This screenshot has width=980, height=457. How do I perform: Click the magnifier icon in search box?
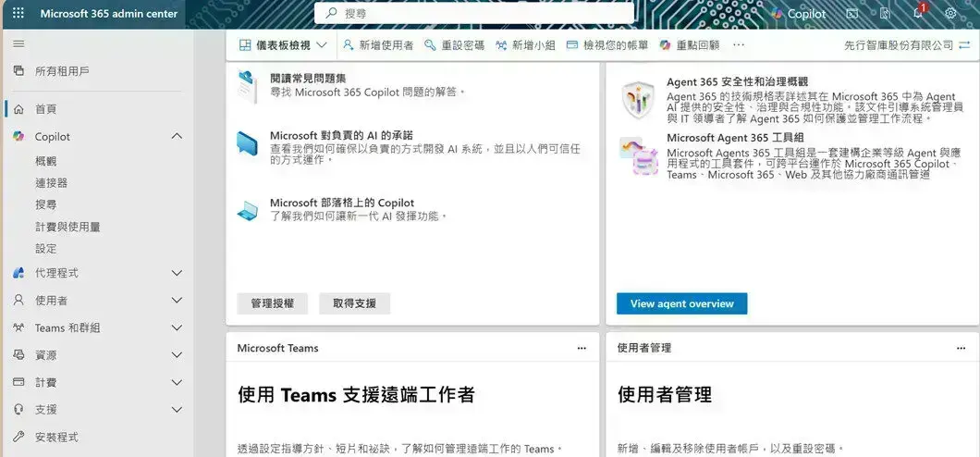tap(331, 13)
